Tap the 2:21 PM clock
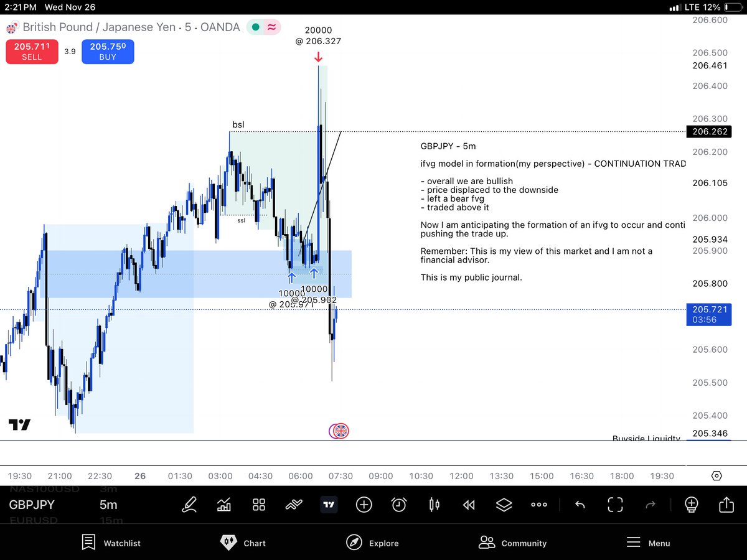Viewport: 747px width, 560px height. [x=22, y=7]
